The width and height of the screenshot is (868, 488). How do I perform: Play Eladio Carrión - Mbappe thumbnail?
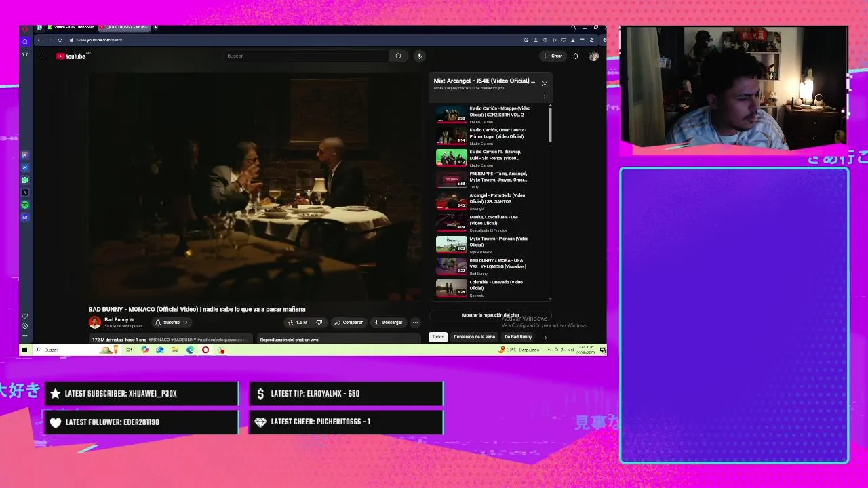coord(451,114)
